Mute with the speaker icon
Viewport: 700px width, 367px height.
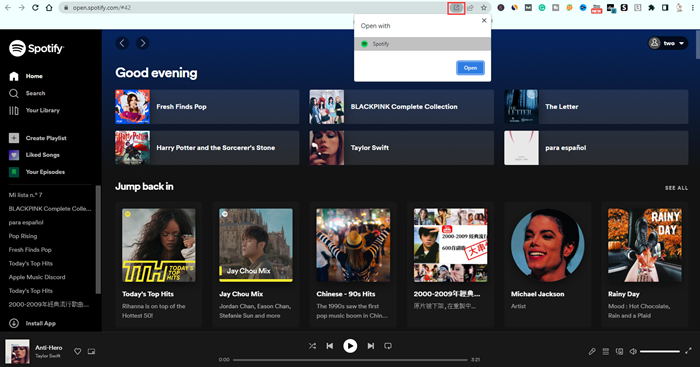click(x=633, y=352)
